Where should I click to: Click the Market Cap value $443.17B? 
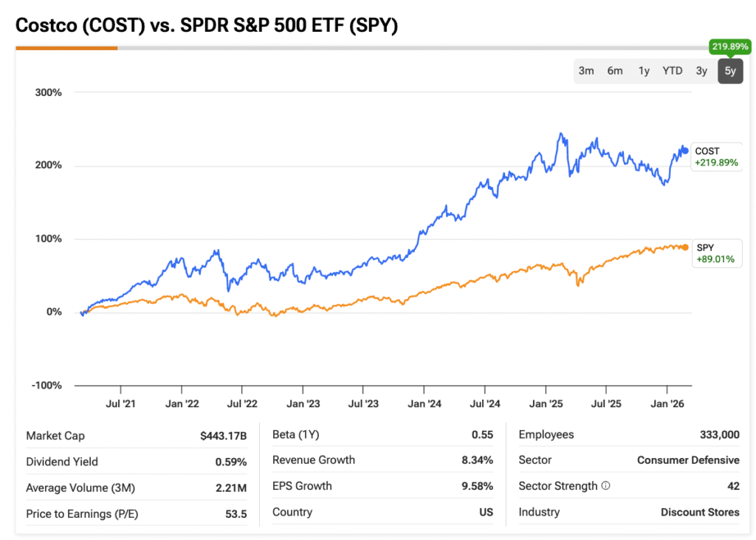223,436
